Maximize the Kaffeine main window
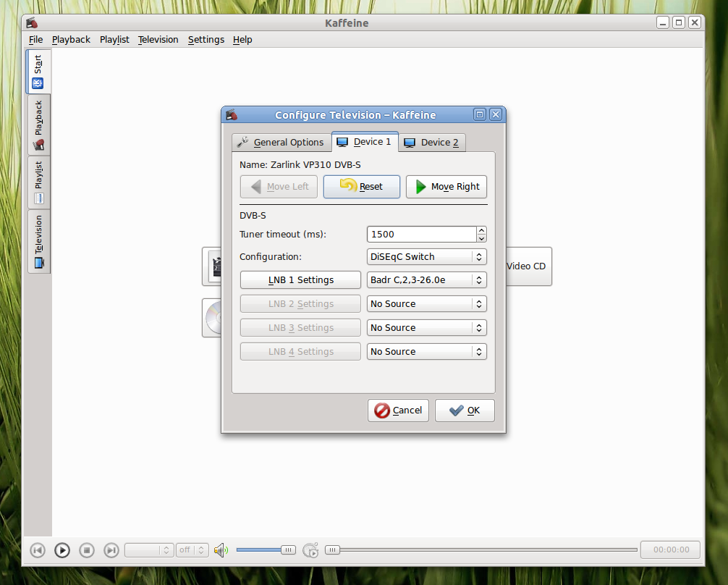Viewport: 728px width, 585px height. pyautogui.click(x=678, y=22)
